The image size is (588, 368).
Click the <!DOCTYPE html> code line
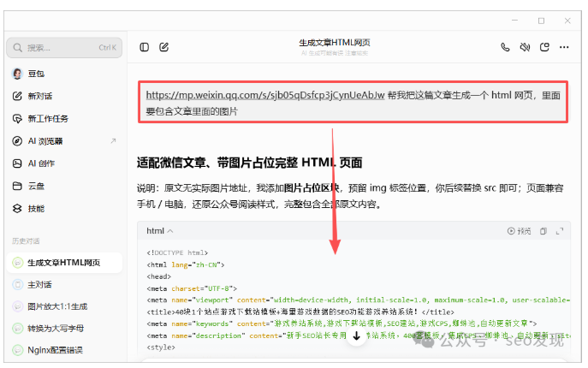tap(177, 252)
